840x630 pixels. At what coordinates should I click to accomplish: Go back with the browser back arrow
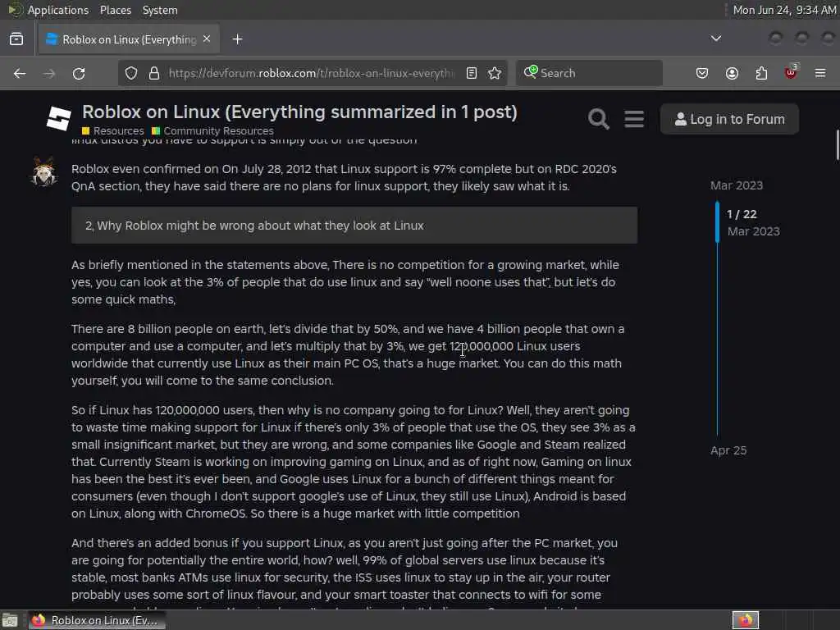coord(20,73)
